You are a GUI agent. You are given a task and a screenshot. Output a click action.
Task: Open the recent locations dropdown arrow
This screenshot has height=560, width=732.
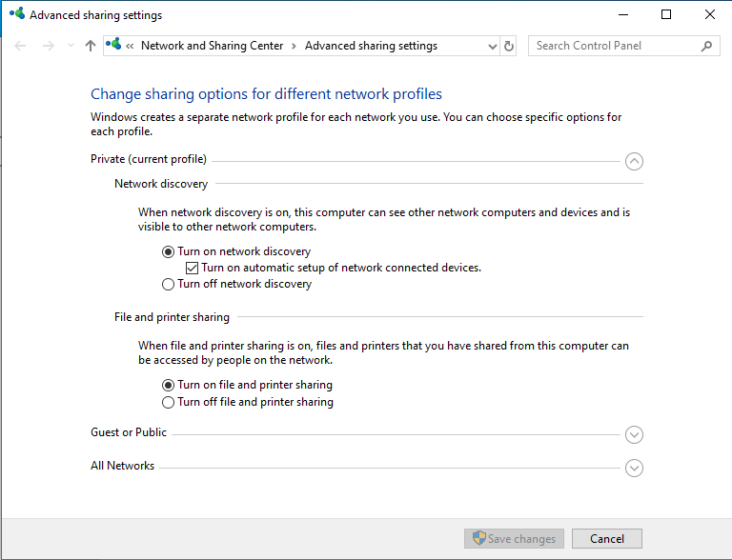click(x=71, y=46)
